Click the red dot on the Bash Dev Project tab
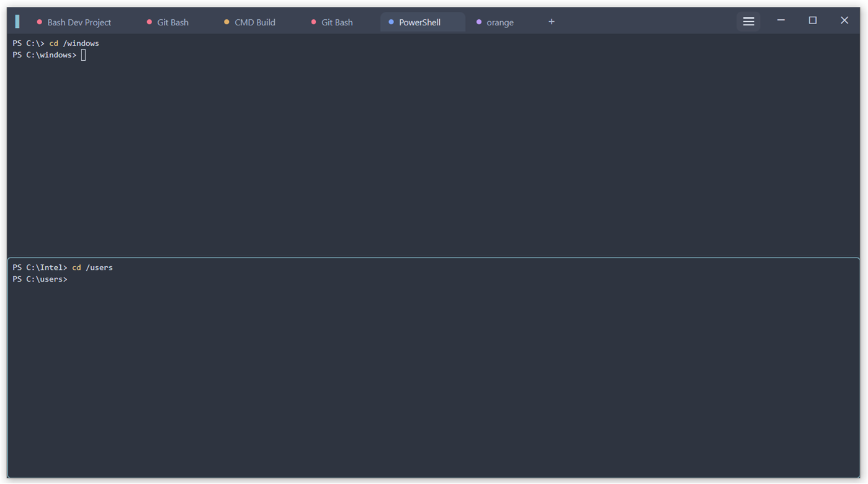 (40, 22)
